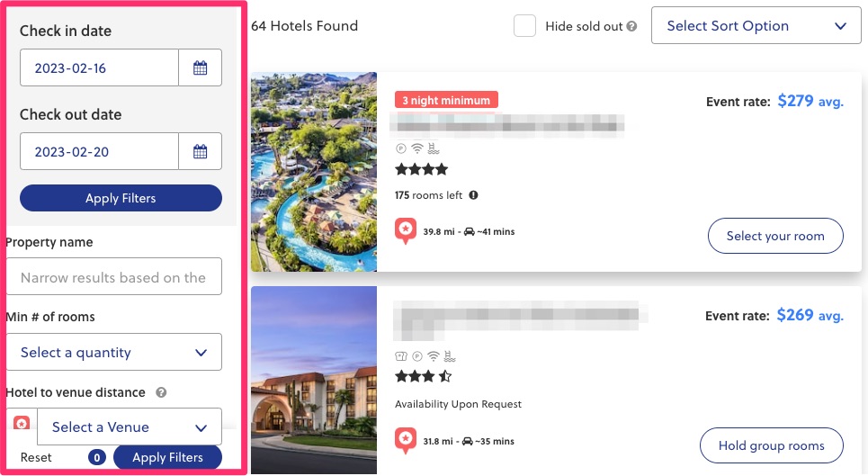This screenshot has height=476, width=868.
Task: Click the car icon beside ~41 mins
Action: pyautogui.click(x=469, y=232)
